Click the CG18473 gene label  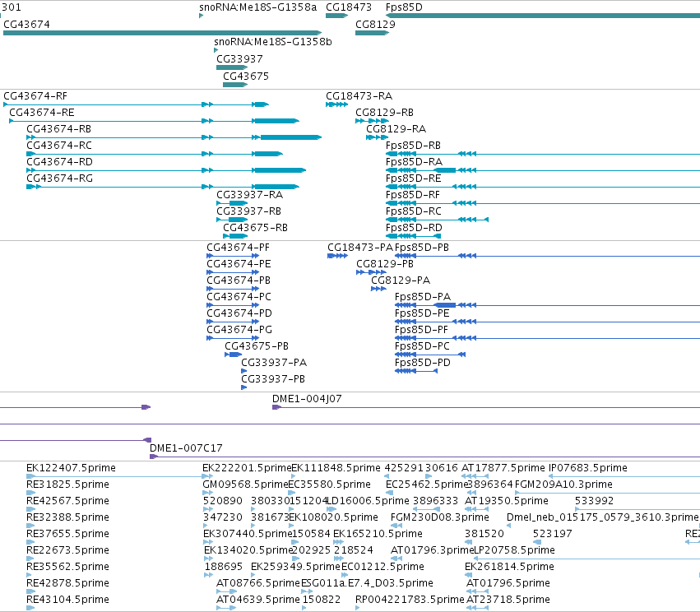pos(348,7)
